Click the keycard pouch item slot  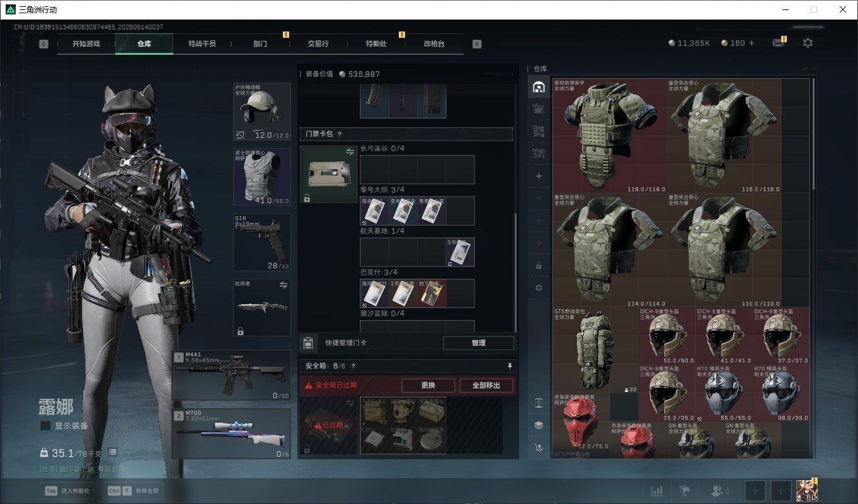329,175
